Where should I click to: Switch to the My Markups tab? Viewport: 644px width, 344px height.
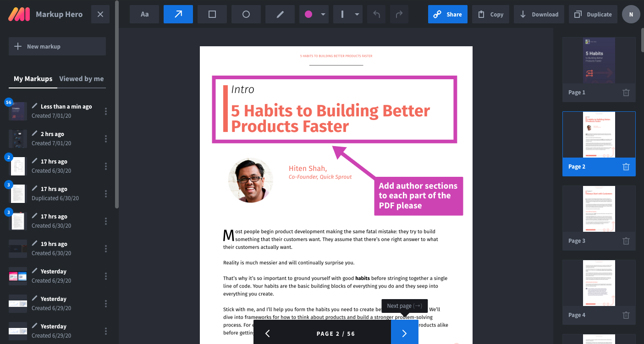pyautogui.click(x=33, y=79)
